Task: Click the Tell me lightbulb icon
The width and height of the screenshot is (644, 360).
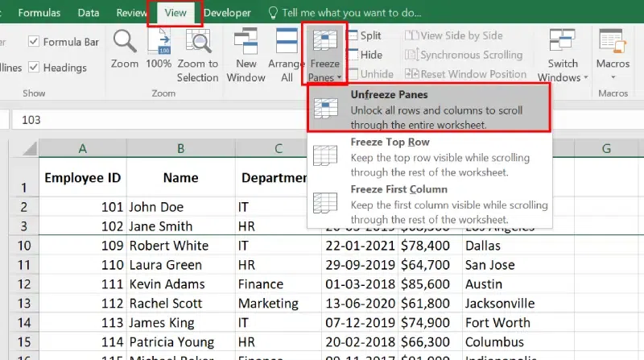Action: pyautogui.click(x=273, y=13)
